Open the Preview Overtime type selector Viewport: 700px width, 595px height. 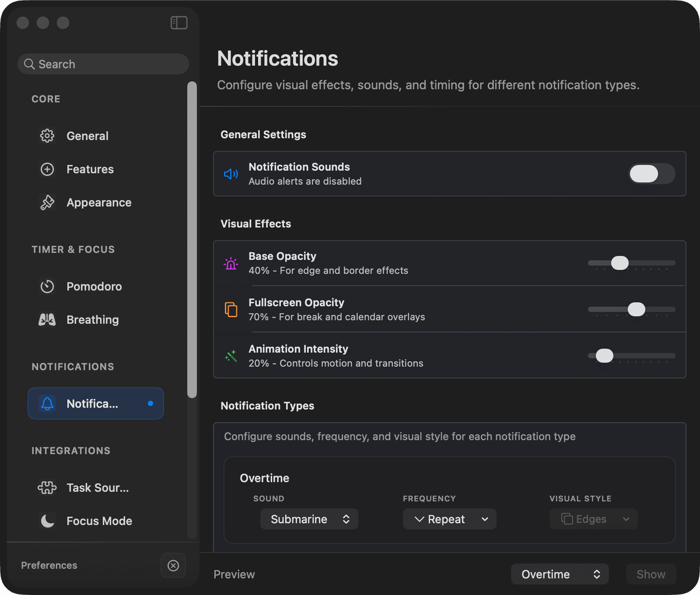(x=560, y=574)
